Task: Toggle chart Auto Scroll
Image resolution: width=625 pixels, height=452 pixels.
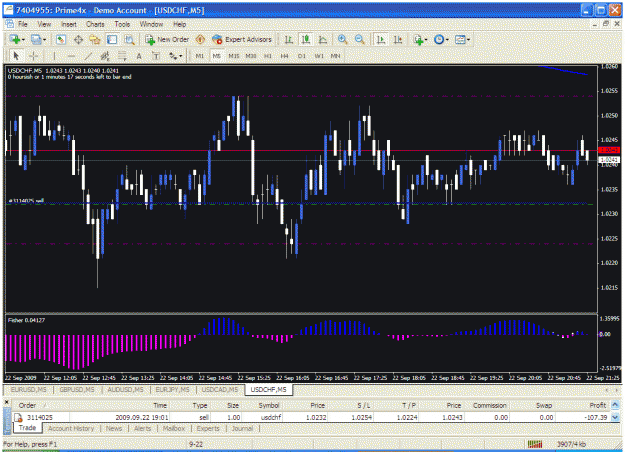Action: point(381,39)
